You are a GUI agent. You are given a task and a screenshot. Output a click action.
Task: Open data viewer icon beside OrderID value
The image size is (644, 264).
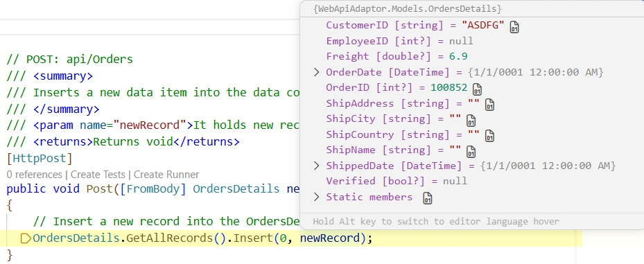(x=477, y=89)
